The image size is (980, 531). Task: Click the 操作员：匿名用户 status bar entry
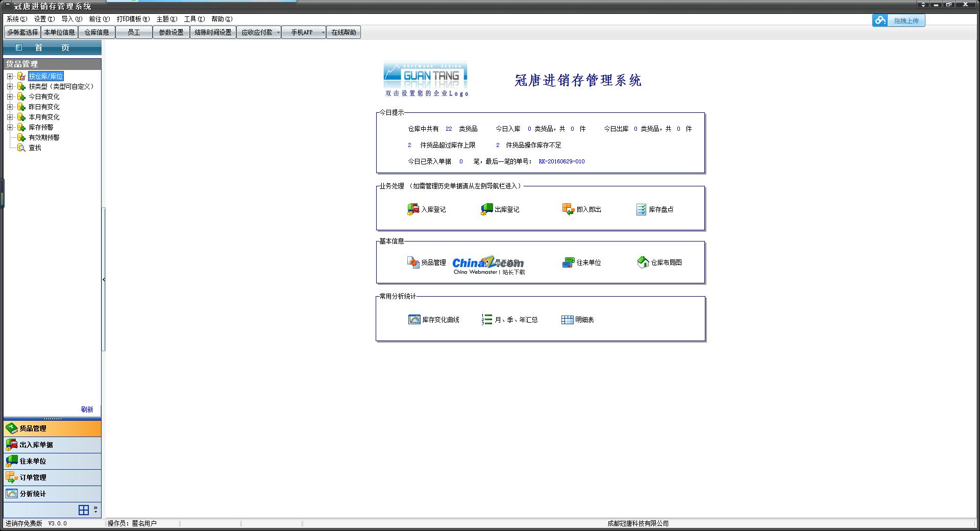click(132, 523)
